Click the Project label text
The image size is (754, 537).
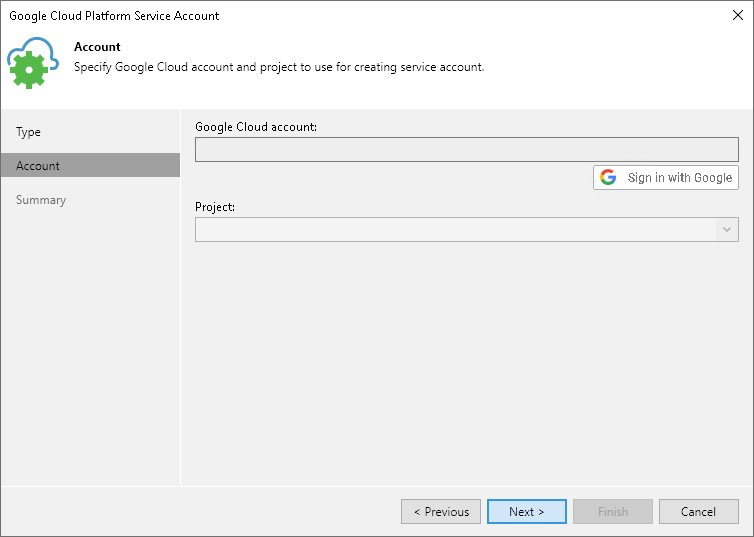tap(215, 207)
